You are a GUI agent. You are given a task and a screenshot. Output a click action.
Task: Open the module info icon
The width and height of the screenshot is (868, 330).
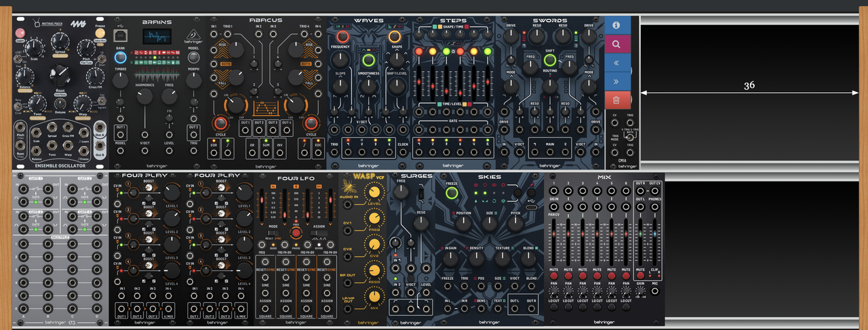[617, 25]
